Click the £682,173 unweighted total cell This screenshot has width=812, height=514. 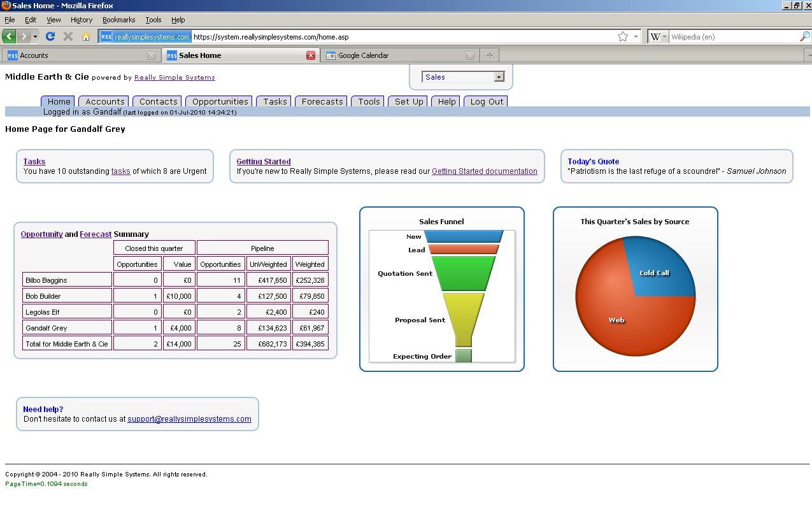[x=269, y=344]
